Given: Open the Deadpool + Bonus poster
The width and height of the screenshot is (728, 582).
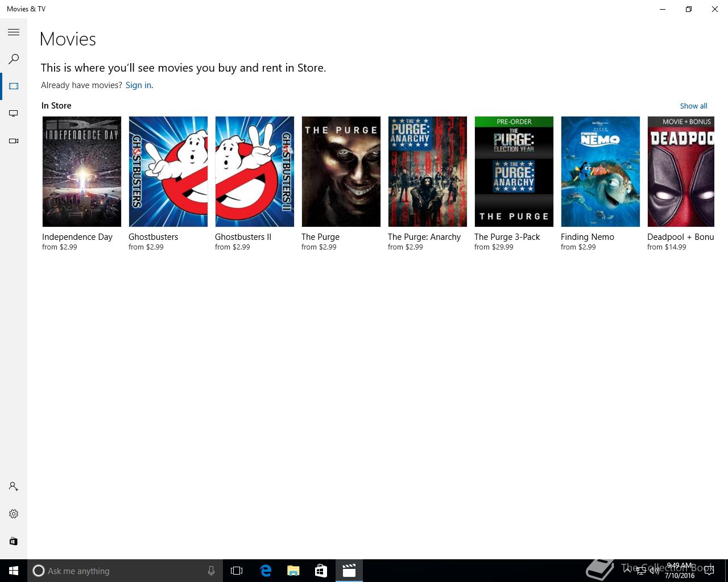Looking at the screenshot, I should pyautogui.click(x=681, y=172).
